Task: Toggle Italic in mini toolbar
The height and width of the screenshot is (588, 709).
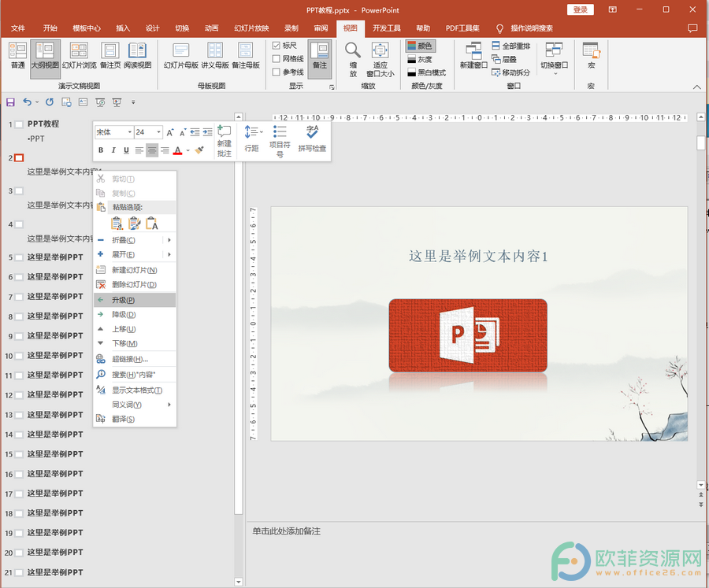Action: pos(113,150)
